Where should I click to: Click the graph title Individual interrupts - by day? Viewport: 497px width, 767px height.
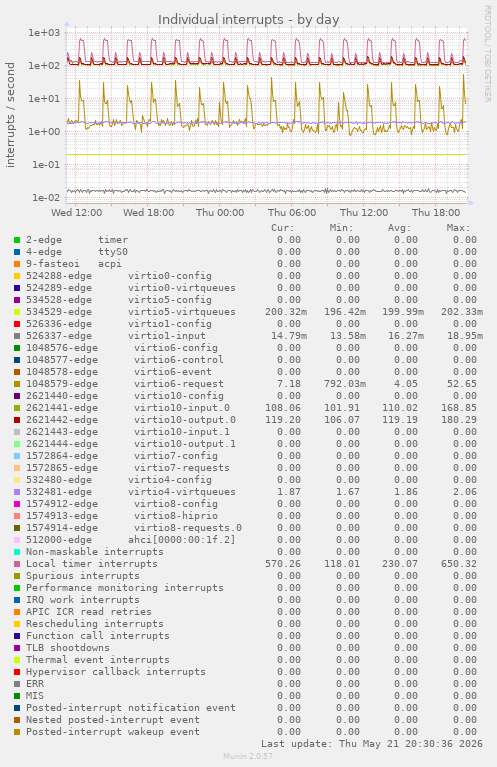[x=248, y=20]
